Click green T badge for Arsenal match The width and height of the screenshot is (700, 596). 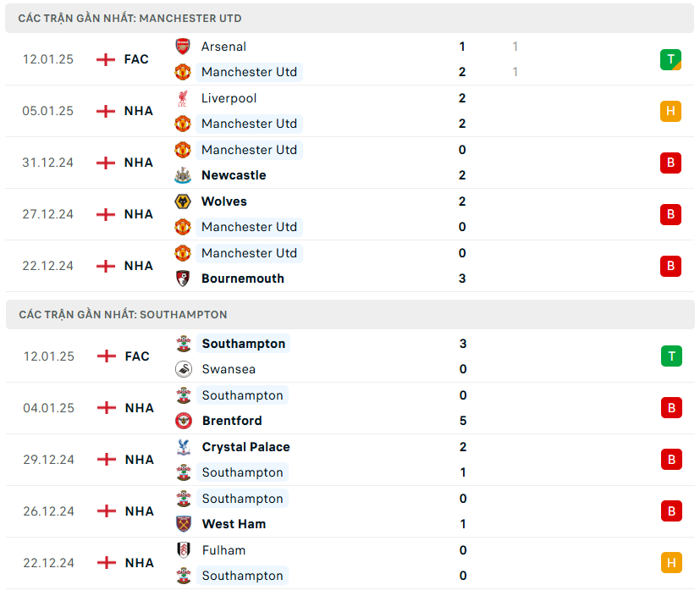coord(670,59)
